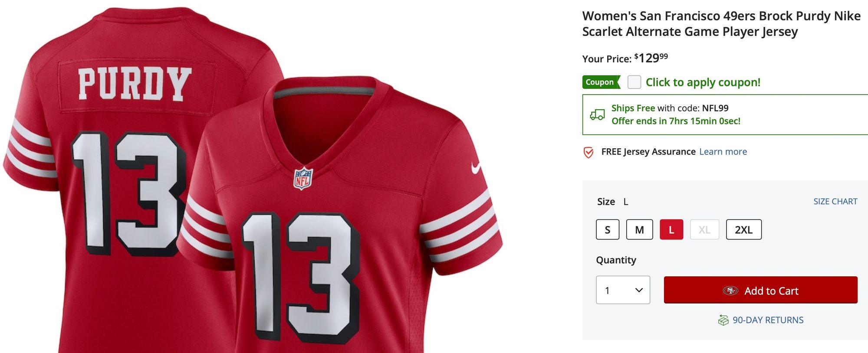
Task: Click the 90-DAY RETURNS link
Action: [768, 320]
